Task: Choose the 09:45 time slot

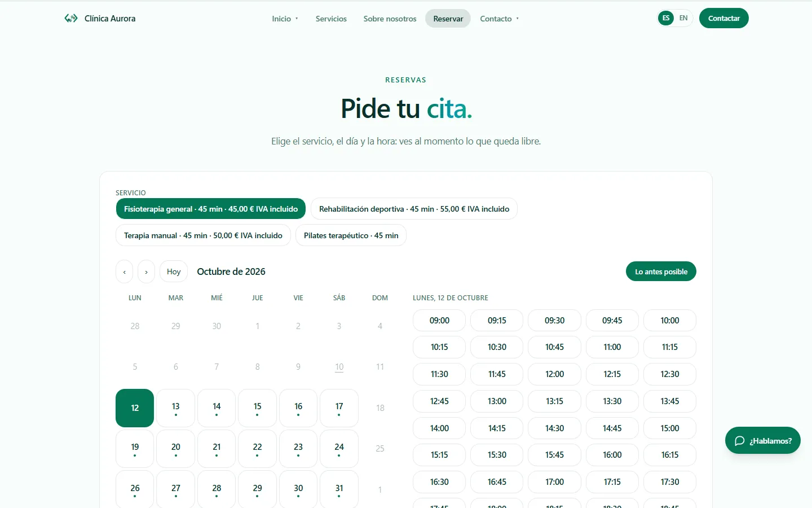Action: [x=612, y=320]
